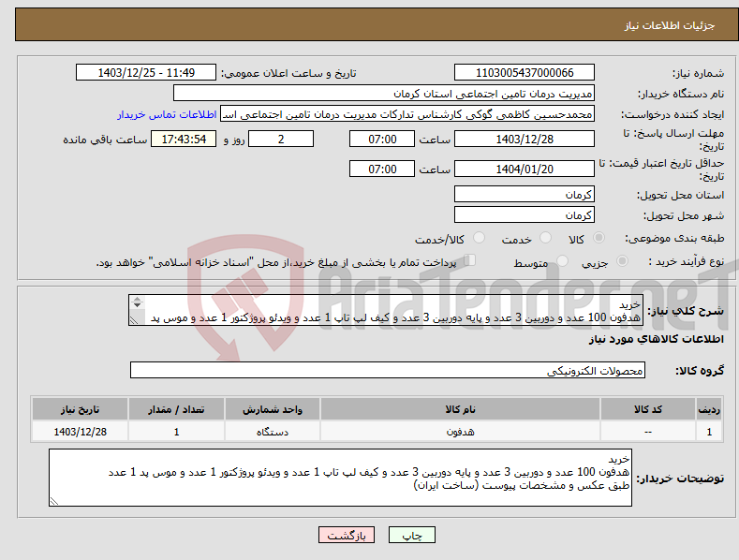Screen dimensions: 739x560
Task: Click resize grip of توضیحات خریدار box
Action: (54, 501)
